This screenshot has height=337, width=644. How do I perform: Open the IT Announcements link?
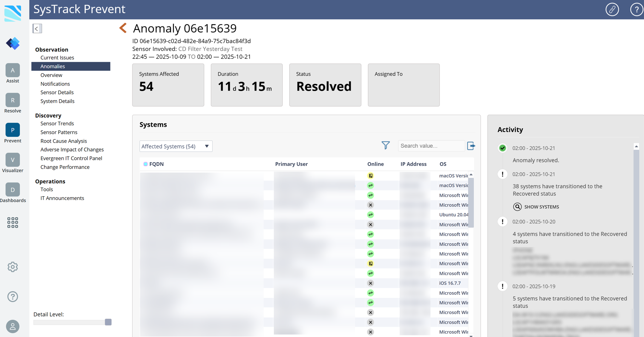(x=62, y=198)
